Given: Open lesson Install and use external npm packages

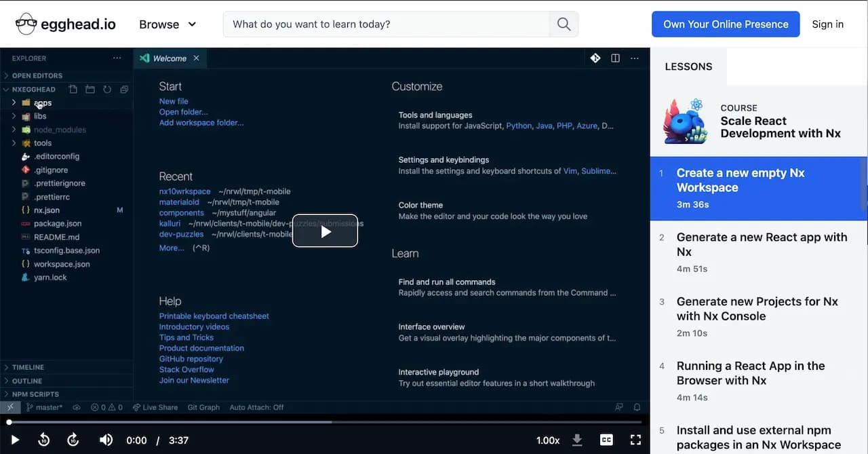Looking at the screenshot, I should [758, 438].
